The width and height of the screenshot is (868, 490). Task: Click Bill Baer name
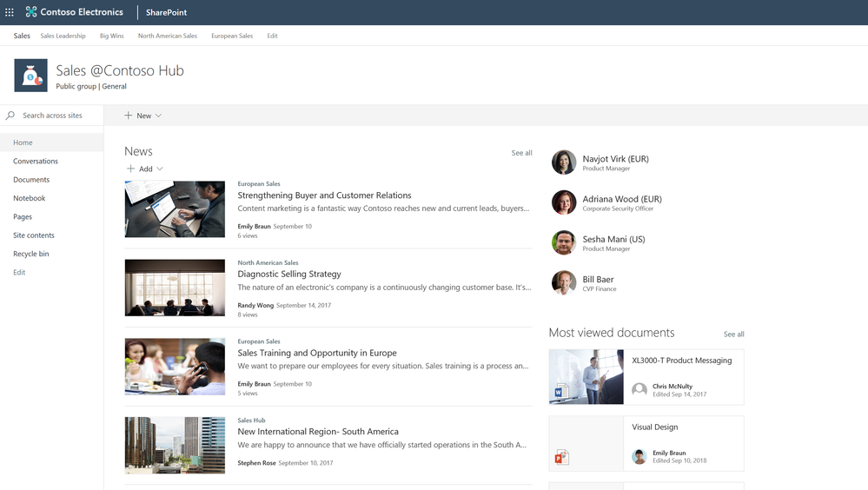pos(598,279)
